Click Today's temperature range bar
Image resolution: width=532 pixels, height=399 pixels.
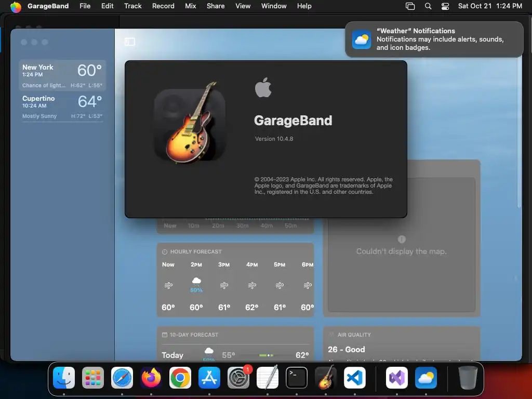pyautogui.click(x=267, y=355)
